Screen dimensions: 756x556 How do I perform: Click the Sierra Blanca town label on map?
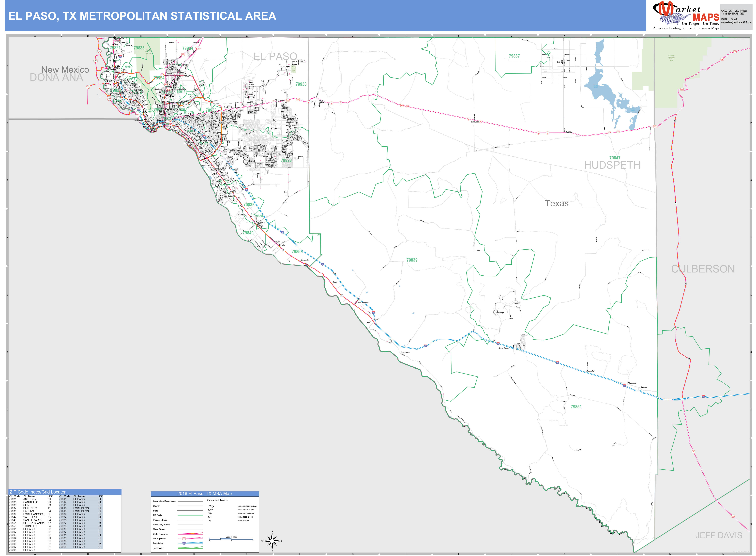504,348
